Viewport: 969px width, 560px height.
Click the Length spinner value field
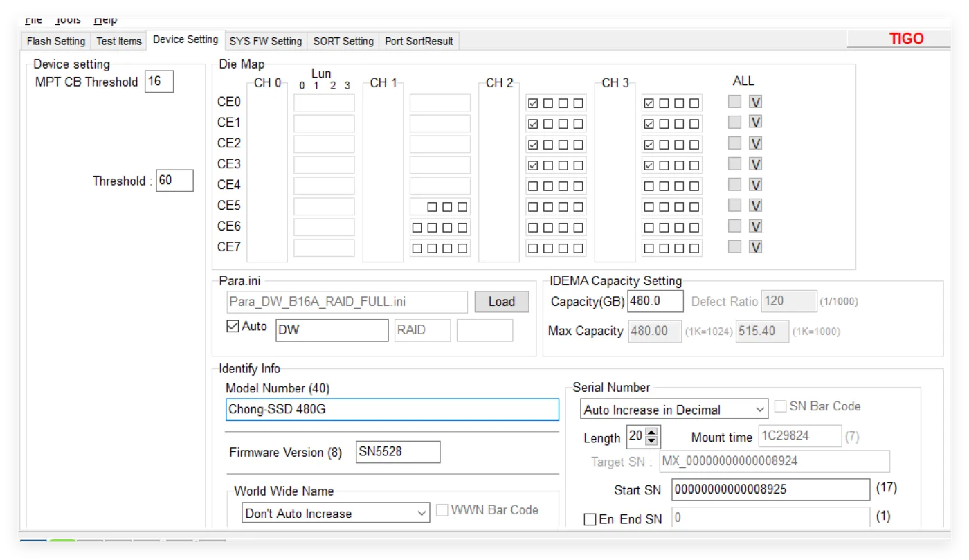coord(637,437)
